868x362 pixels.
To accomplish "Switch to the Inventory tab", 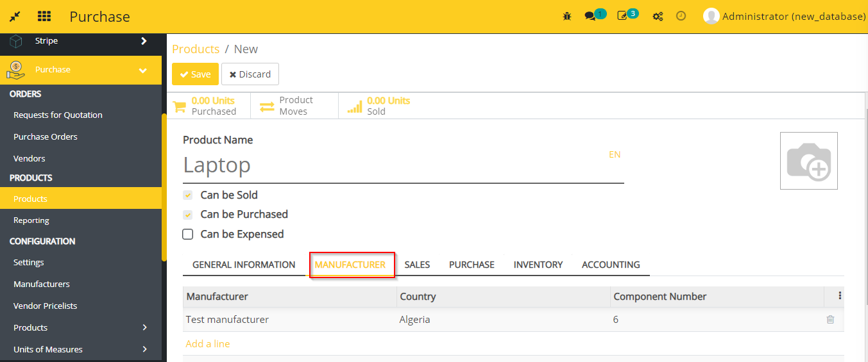I will click(x=538, y=265).
